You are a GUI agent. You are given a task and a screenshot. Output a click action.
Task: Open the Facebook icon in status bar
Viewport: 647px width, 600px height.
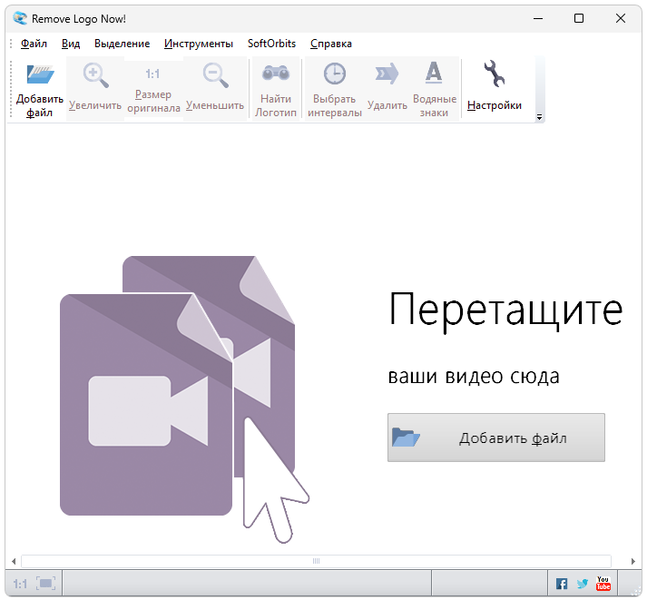pyautogui.click(x=561, y=583)
